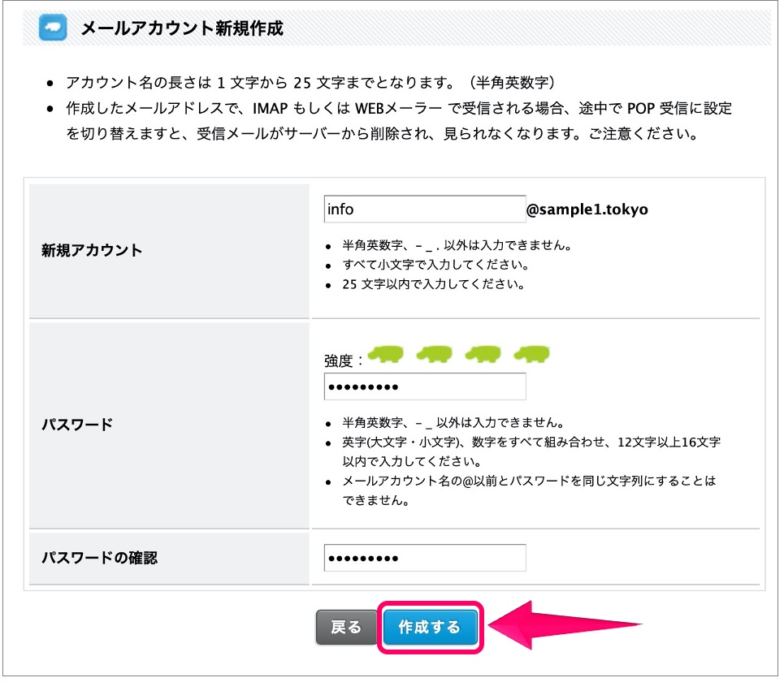Image resolution: width=784 pixels, height=682 pixels.
Task: Click the last green hippo strength icon
Action: click(531, 354)
